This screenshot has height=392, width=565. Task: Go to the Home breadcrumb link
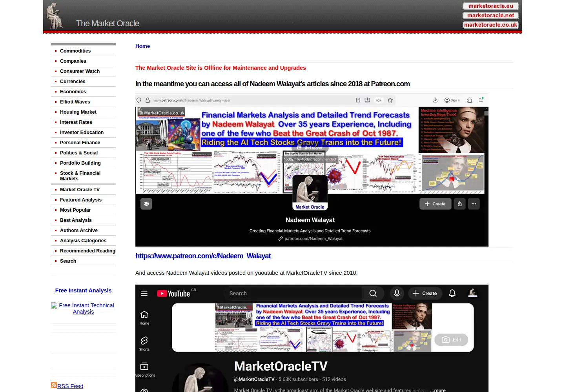(142, 46)
